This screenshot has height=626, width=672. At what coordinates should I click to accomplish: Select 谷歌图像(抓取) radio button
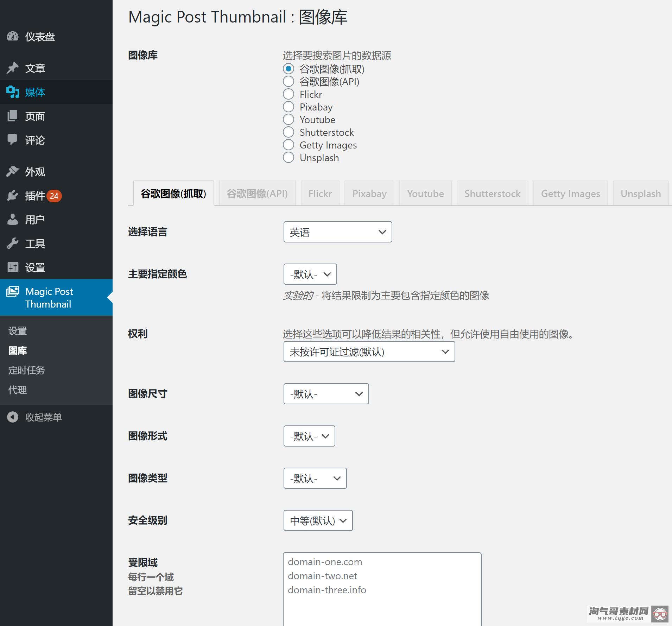pyautogui.click(x=289, y=69)
